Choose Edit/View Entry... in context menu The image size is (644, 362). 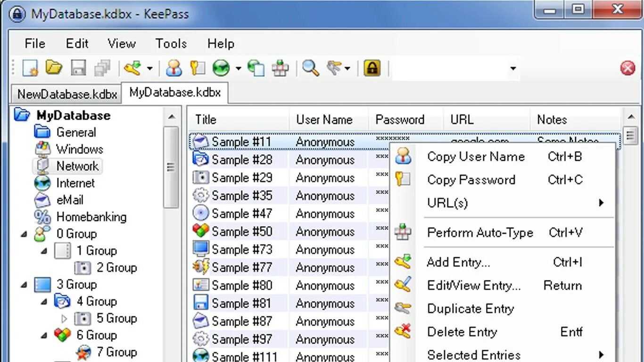(503, 285)
